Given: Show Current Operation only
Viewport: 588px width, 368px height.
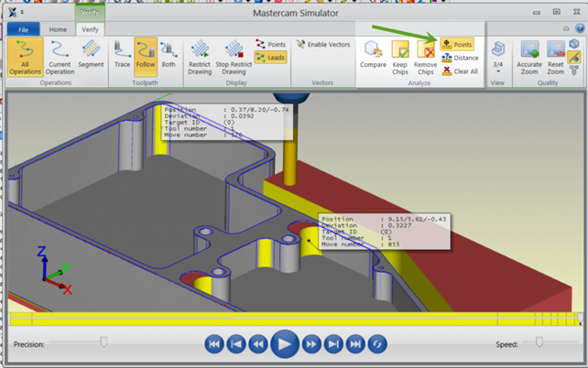Looking at the screenshot, I should 60,57.
